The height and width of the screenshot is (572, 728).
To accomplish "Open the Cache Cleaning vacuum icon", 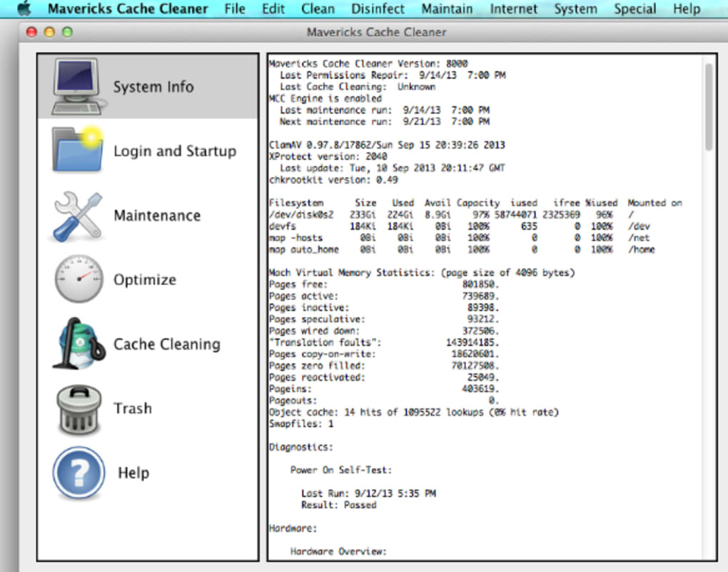I will (x=78, y=343).
